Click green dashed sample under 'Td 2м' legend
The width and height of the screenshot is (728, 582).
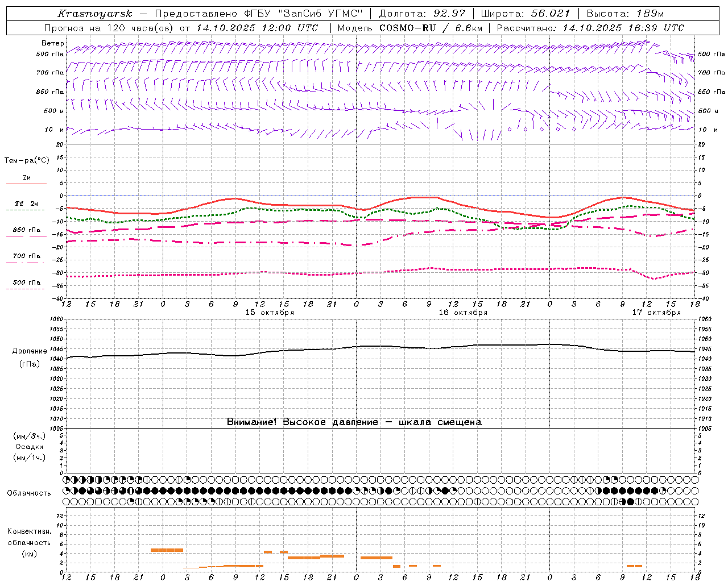coord(25,210)
